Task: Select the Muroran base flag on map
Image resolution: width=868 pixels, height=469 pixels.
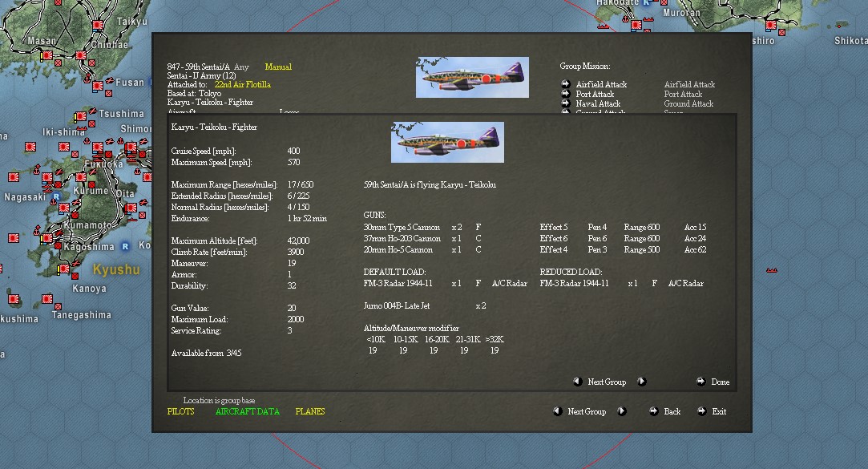Action: (636, 25)
